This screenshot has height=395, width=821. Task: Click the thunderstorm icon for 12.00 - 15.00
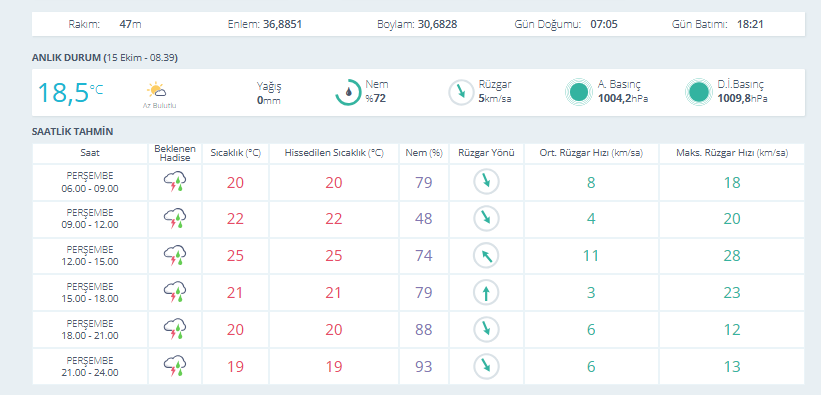[x=175, y=256]
